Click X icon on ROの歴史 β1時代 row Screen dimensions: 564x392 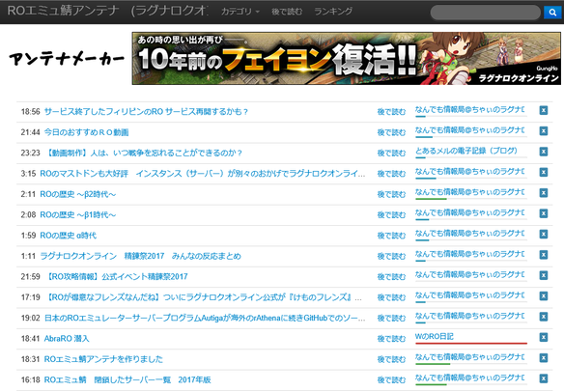544,213
